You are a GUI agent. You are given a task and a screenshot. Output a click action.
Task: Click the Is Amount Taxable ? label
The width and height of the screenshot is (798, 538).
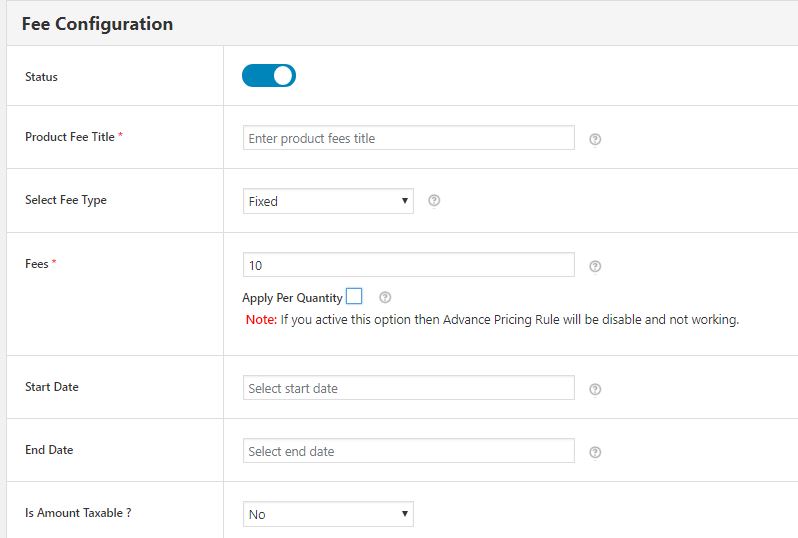point(78,513)
